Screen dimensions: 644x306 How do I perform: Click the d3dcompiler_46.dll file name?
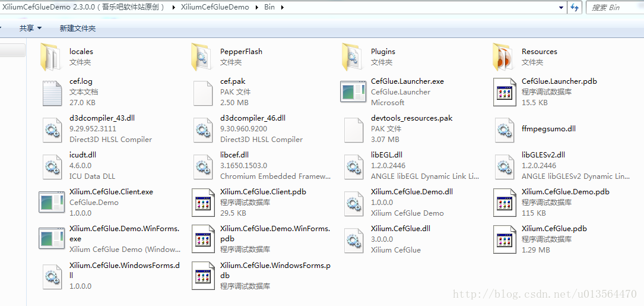[x=253, y=118]
